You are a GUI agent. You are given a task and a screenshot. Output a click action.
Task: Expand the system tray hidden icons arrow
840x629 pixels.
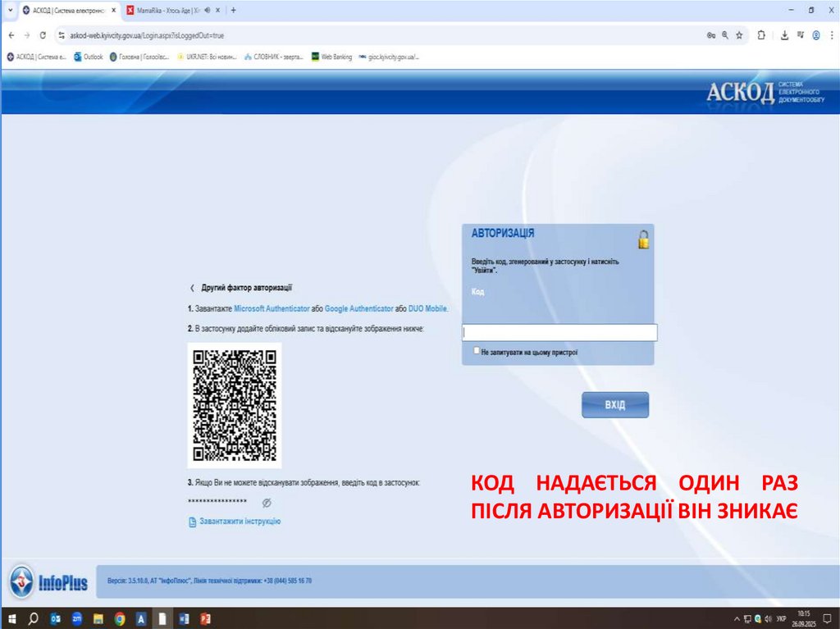(x=737, y=619)
